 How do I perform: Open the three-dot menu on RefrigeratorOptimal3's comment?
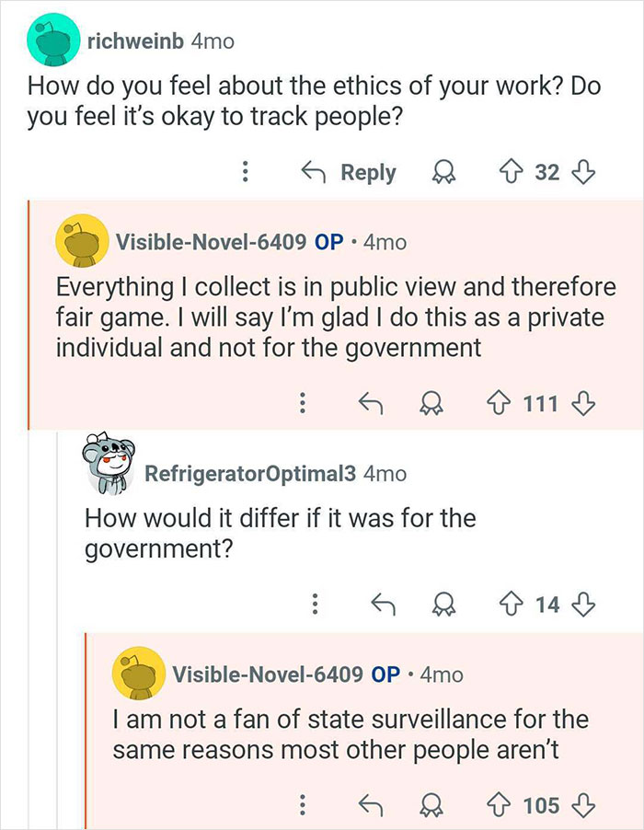(316, 604)
